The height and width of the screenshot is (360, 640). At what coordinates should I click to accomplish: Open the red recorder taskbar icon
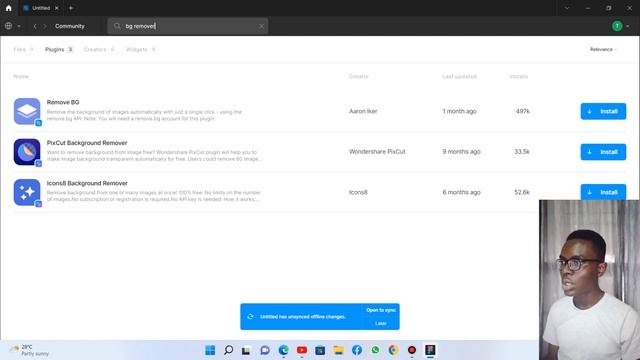[x=412, y=350]
